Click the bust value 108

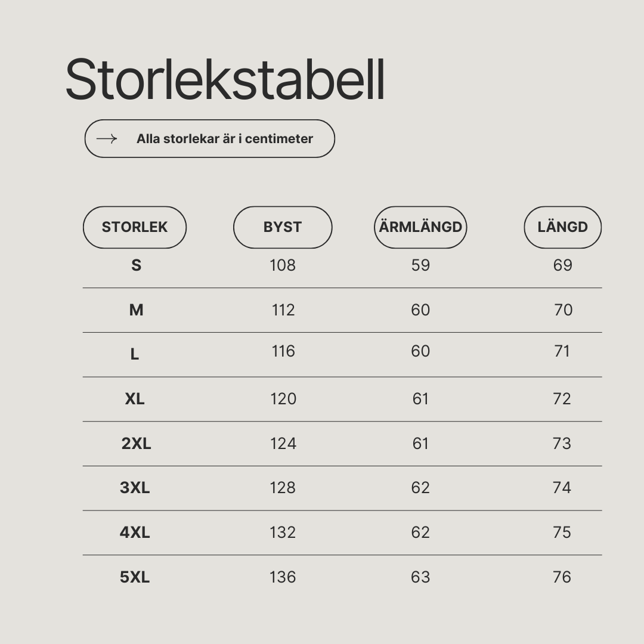click(x=283, y=265)
